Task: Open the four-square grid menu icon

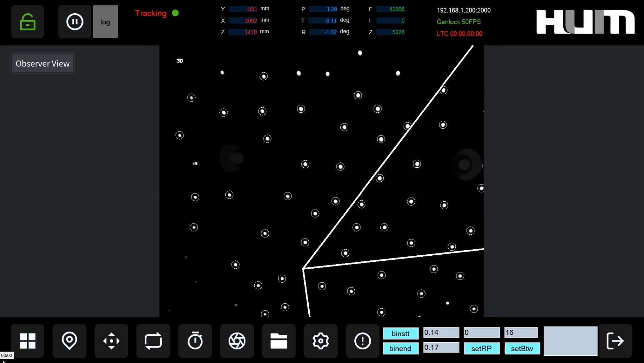Action: pos(28,341)
